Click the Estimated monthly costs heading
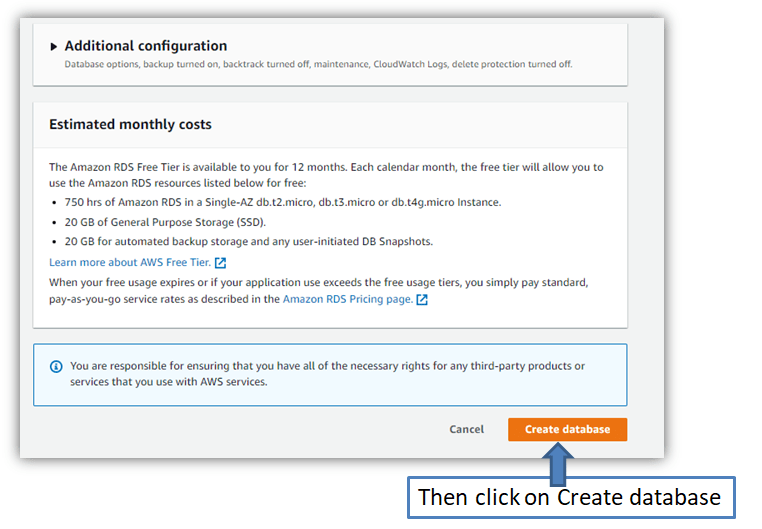This screenshot has height=529, width=762. (130, 124)
